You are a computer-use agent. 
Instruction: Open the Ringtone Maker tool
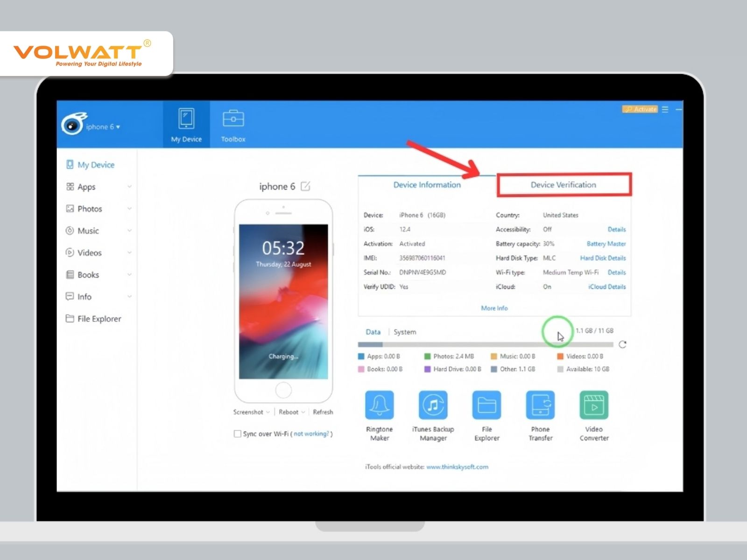point(379,405)
